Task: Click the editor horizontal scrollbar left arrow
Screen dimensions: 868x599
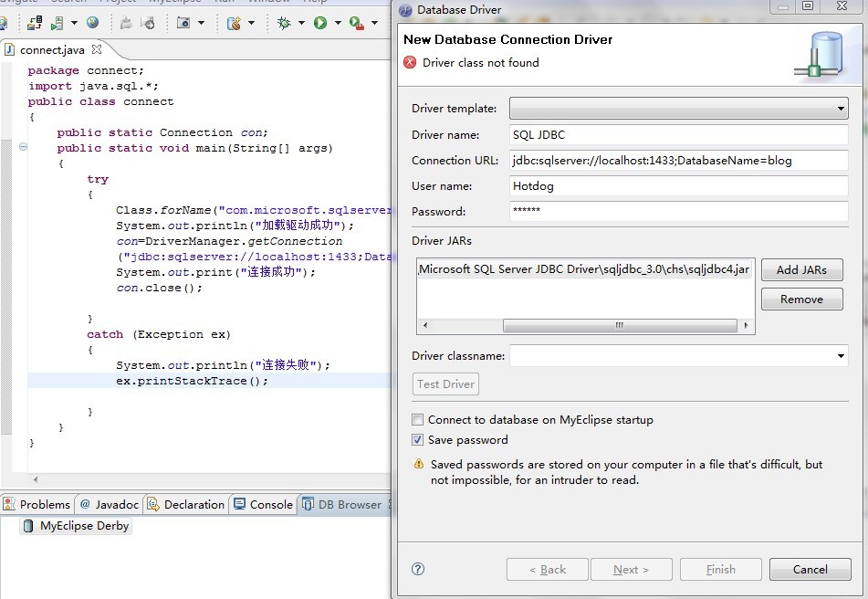Action: 36,479
